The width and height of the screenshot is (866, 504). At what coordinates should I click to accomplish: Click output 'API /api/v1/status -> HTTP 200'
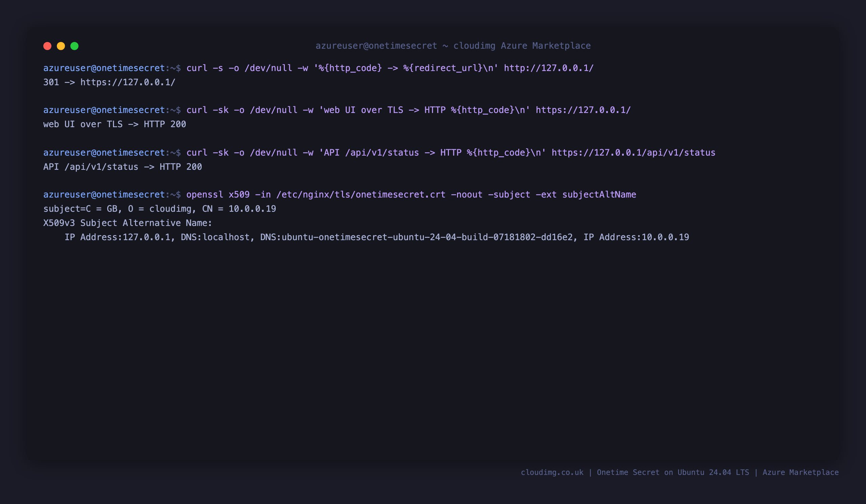(x=122, y=167)
